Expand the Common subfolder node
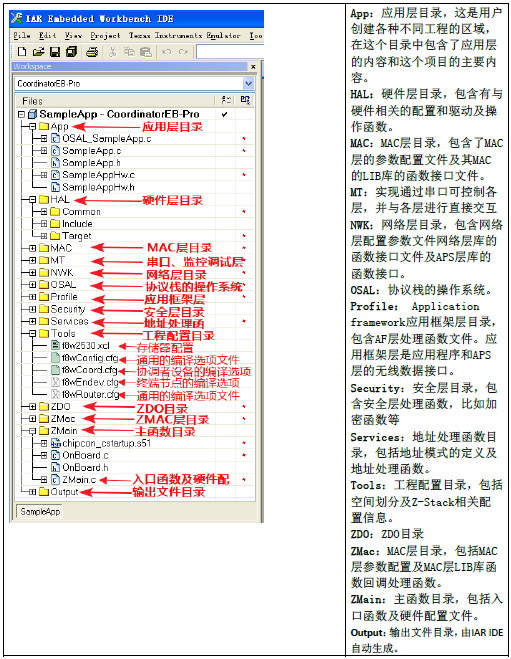 (x=44, y=211)
